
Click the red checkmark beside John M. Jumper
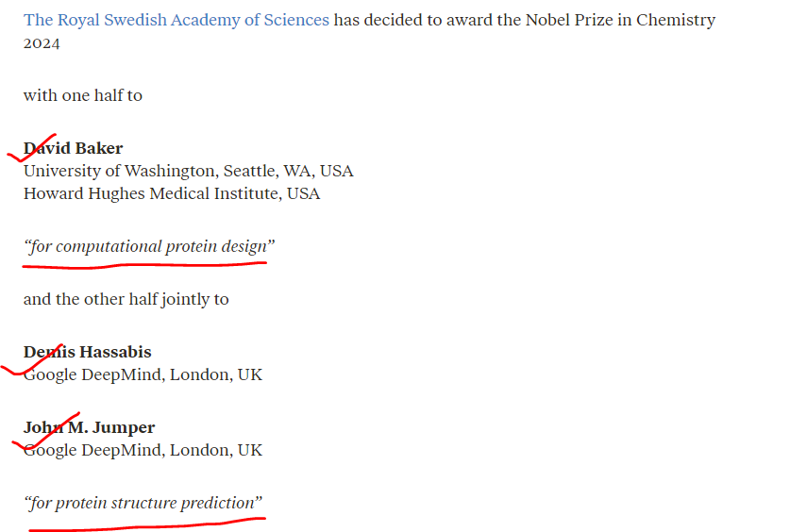point(45,431)
